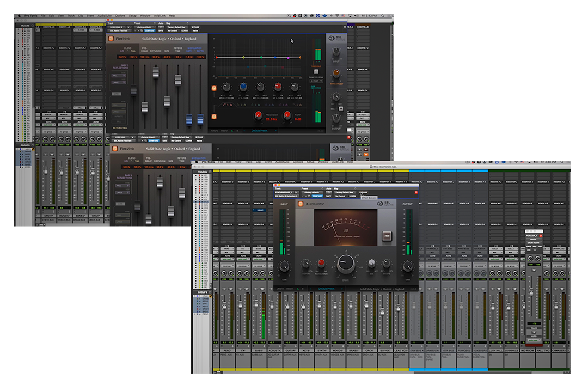588x391 pixels.
Task: Click the red target button in X-Saturator header
Action: click(415, 192)
